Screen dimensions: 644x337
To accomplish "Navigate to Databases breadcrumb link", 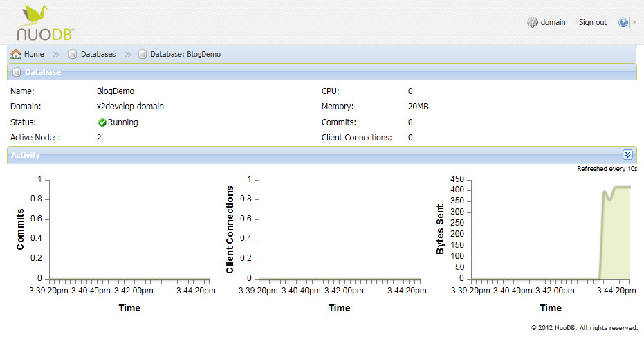I will click(x=98, y=54).
